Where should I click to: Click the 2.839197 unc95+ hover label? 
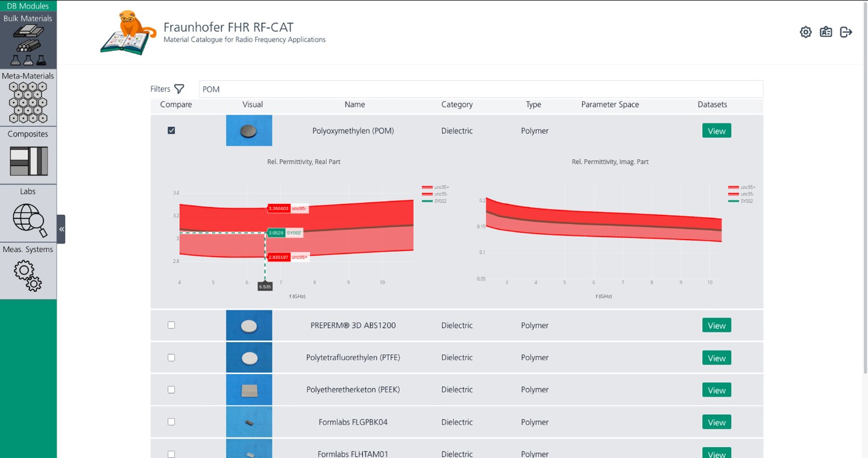tap(288, 257)
